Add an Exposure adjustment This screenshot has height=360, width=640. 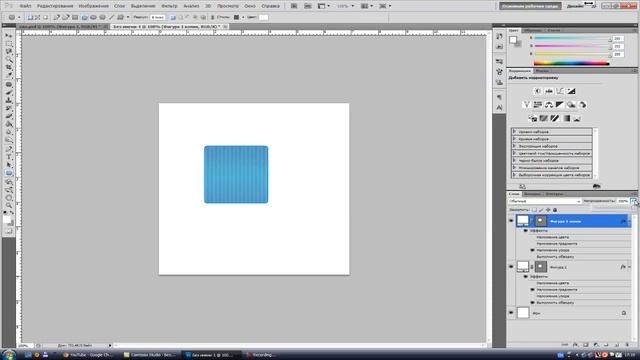(x=571, y=91)
